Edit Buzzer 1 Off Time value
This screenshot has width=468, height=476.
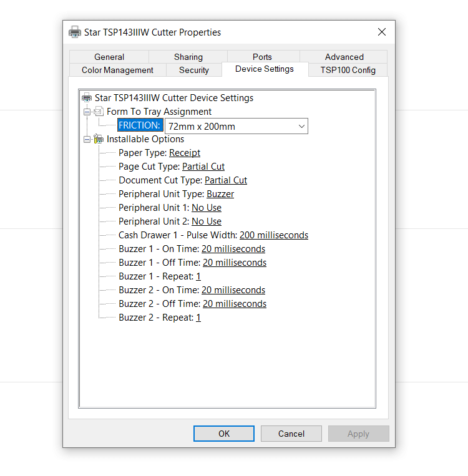pyautogui.click(x=235, y=262)
